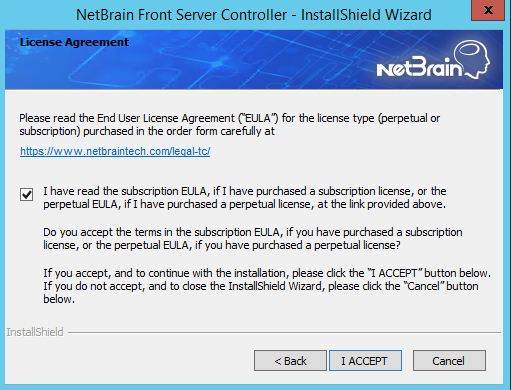Image resolution: width=511 pixels, height=390 pixels.
Task: Open the netbraintech.com/legal-tc link
Action: pyautogui.click(x=115, y=151)
